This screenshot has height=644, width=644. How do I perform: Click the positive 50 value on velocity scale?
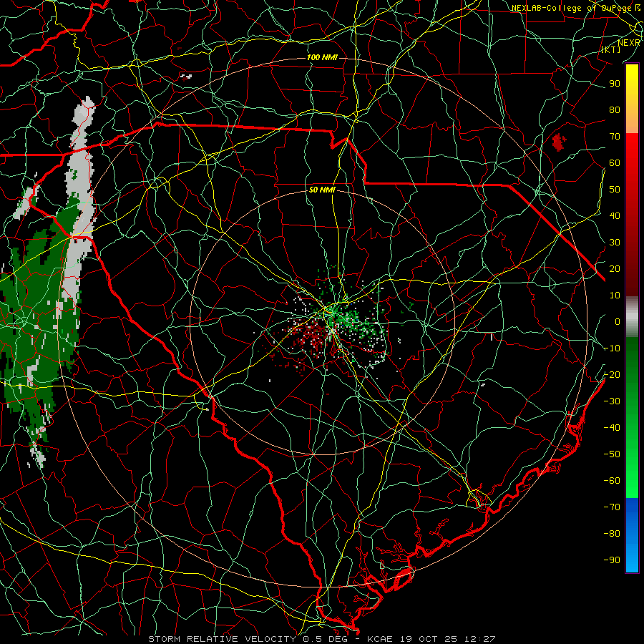615,190
